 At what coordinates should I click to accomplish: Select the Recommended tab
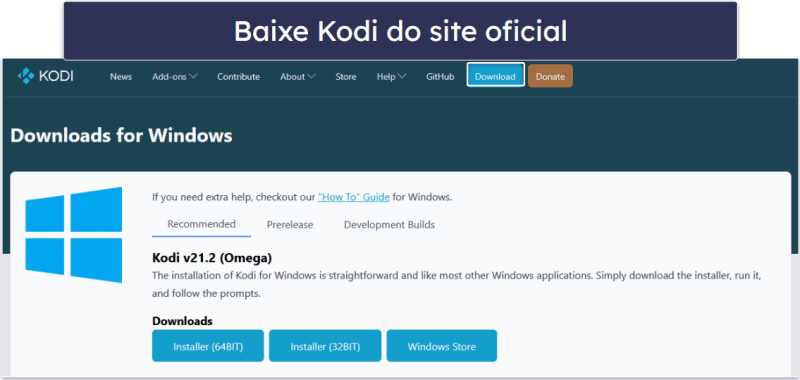point(202,224)
